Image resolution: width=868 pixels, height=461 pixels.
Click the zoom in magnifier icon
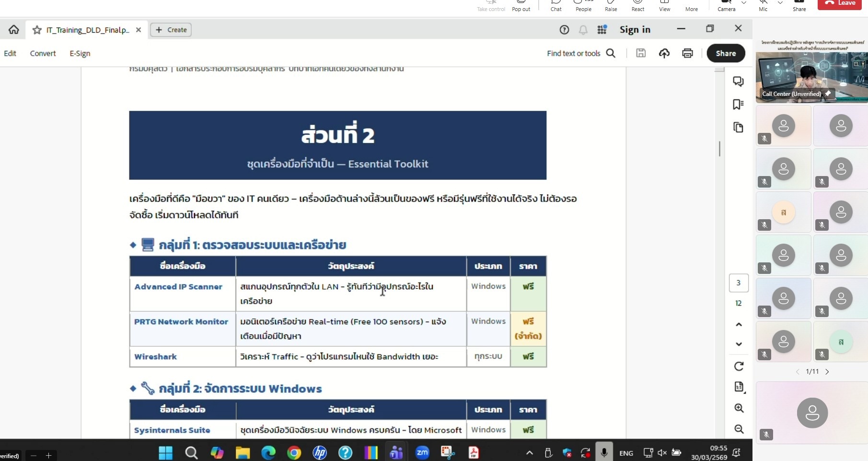tap(739, 408)
